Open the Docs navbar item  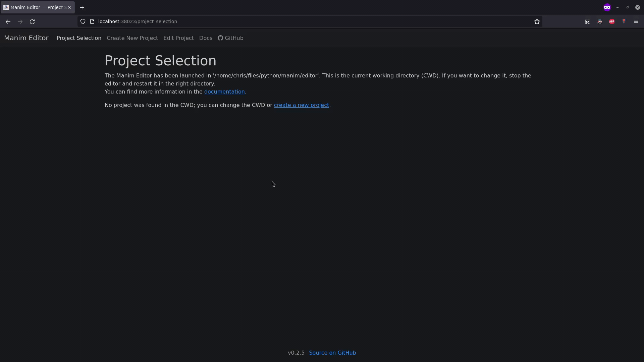205,38
